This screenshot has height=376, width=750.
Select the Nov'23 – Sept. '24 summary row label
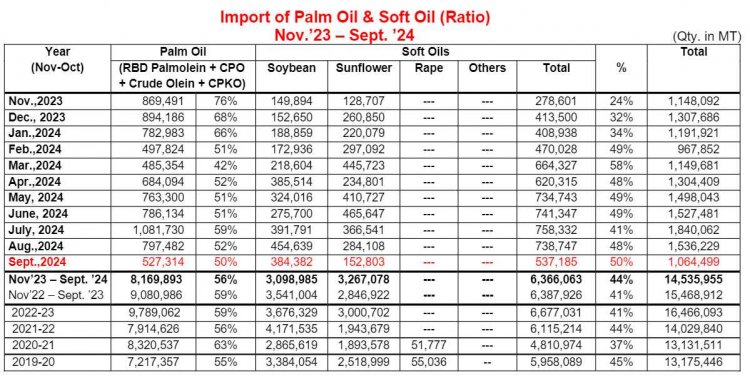(55, 279)
